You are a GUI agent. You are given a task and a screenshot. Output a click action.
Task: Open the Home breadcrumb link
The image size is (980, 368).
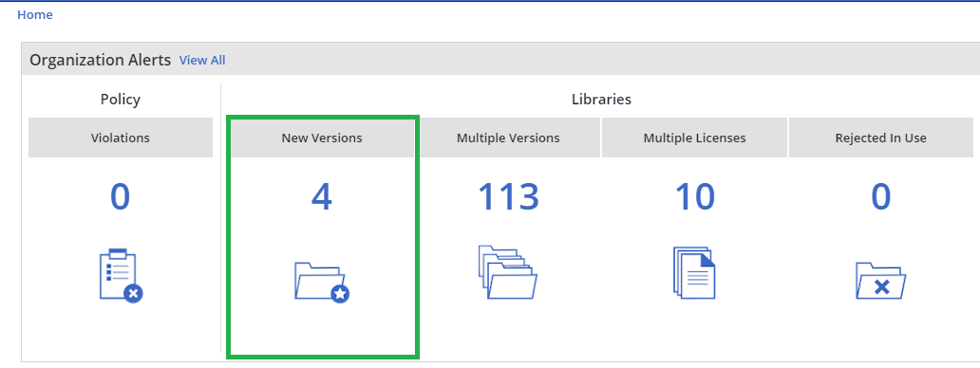coord(35,15)
